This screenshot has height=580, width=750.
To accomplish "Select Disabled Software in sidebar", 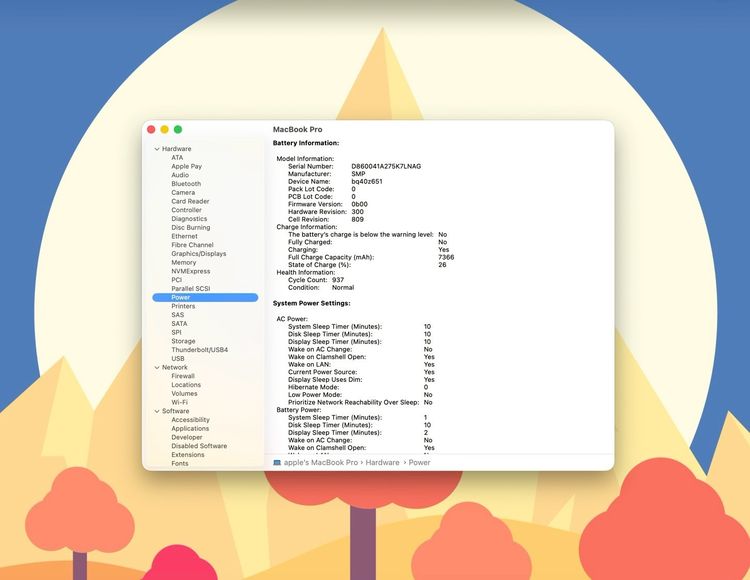I will pos(198,446).
